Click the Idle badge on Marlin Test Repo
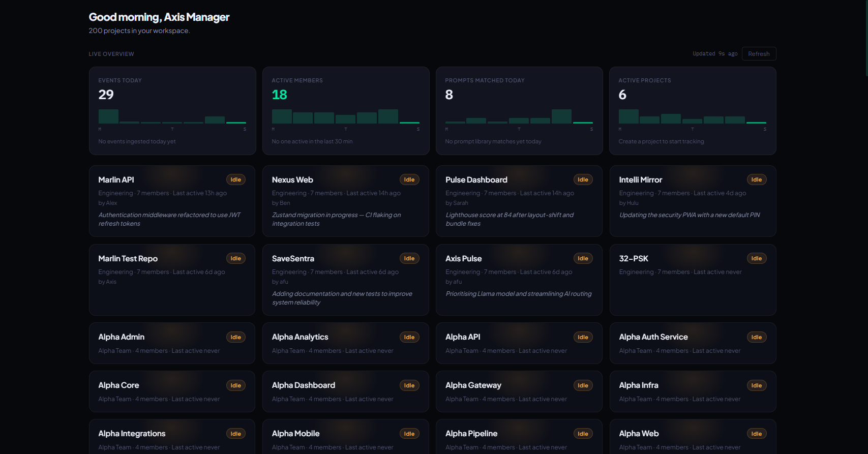 click(236, 258)
